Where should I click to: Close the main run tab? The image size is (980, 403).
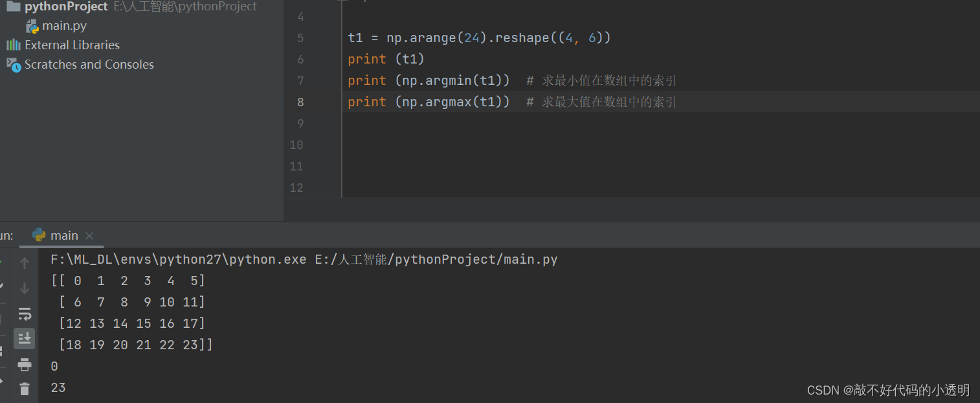click(89, 236)
